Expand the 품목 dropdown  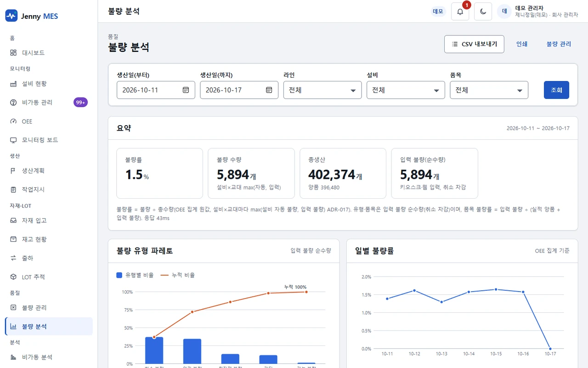489,90
